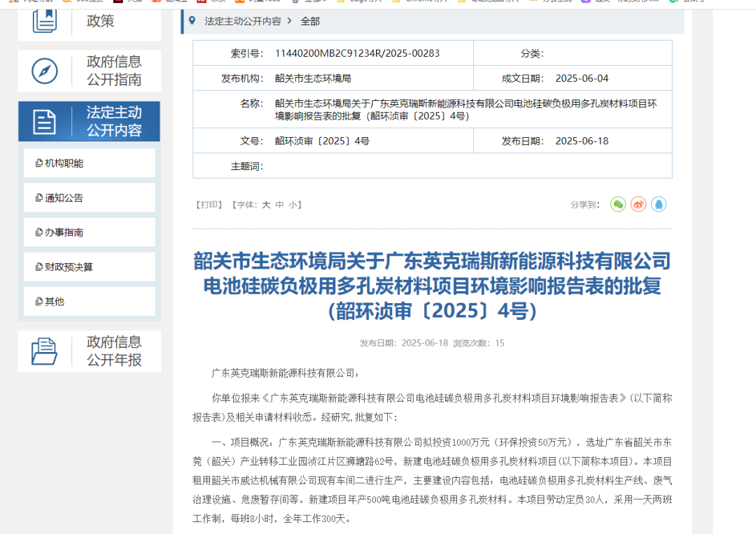This screenshot has width=756, height=534.
Task: Open the 其他 submenu item
Action: [x=90, y=302]
